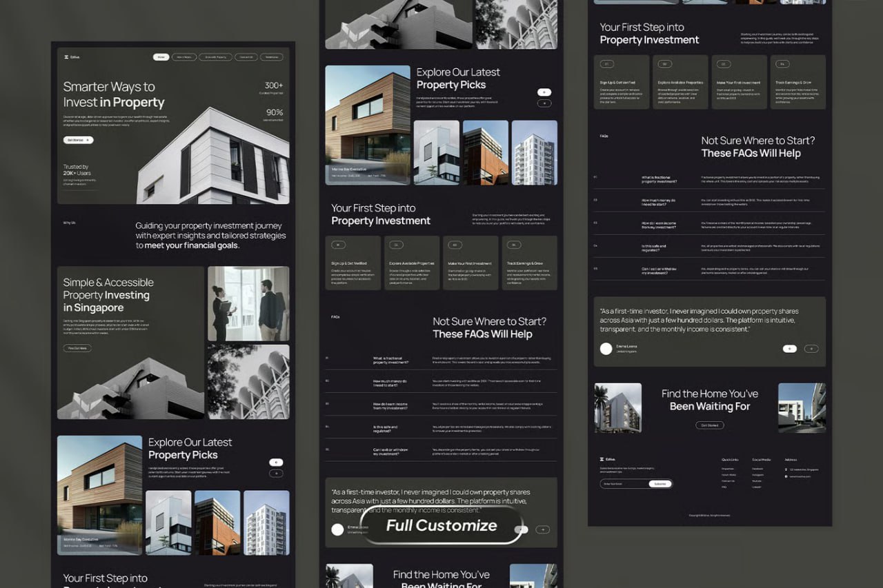The image size is (883, 588).
Task: Open Contact Us quick link in footer
Action: [728, 480]
